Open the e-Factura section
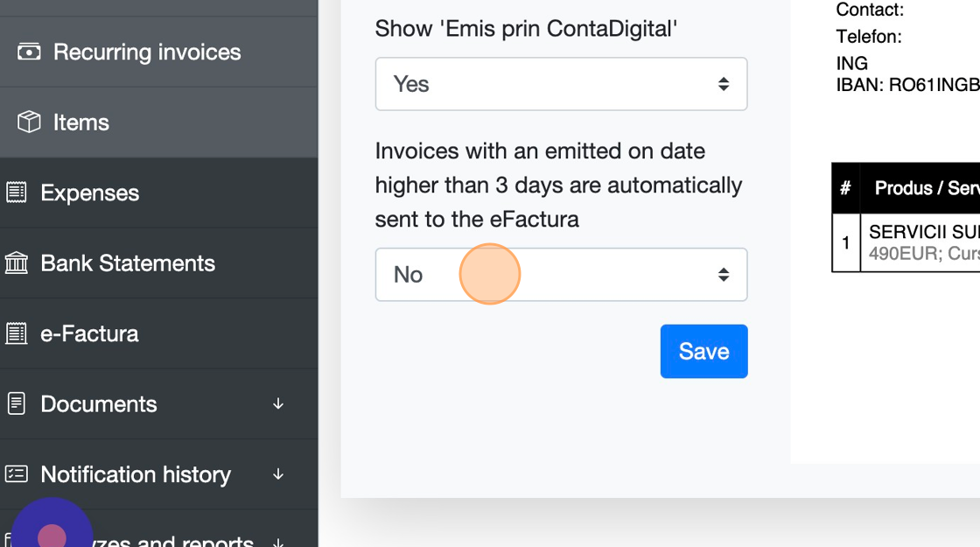 point(89,333)
